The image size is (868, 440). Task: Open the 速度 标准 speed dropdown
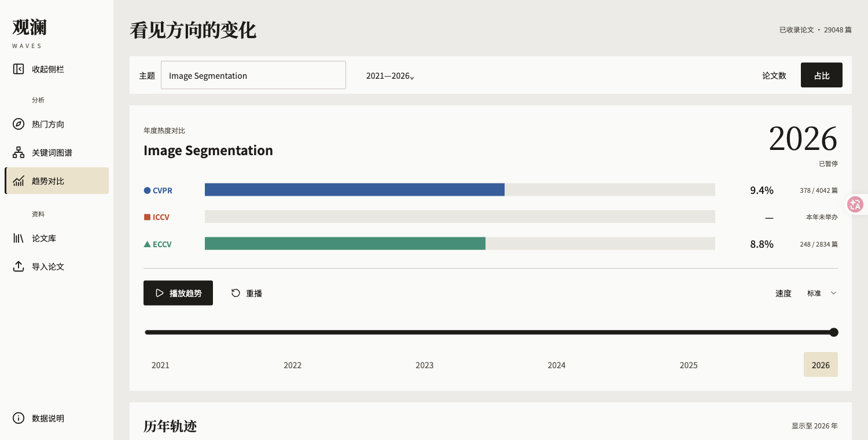[x=822, y=294]
